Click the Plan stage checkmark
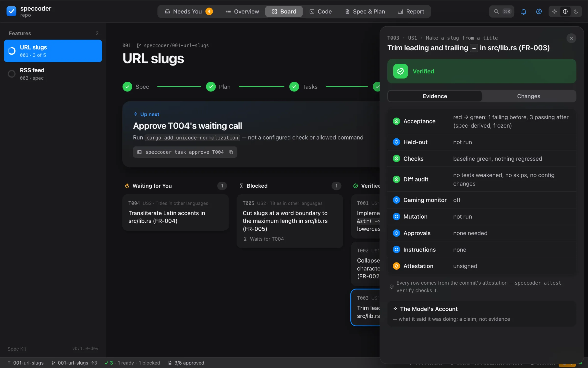588x368 pixels. (211, 87)
